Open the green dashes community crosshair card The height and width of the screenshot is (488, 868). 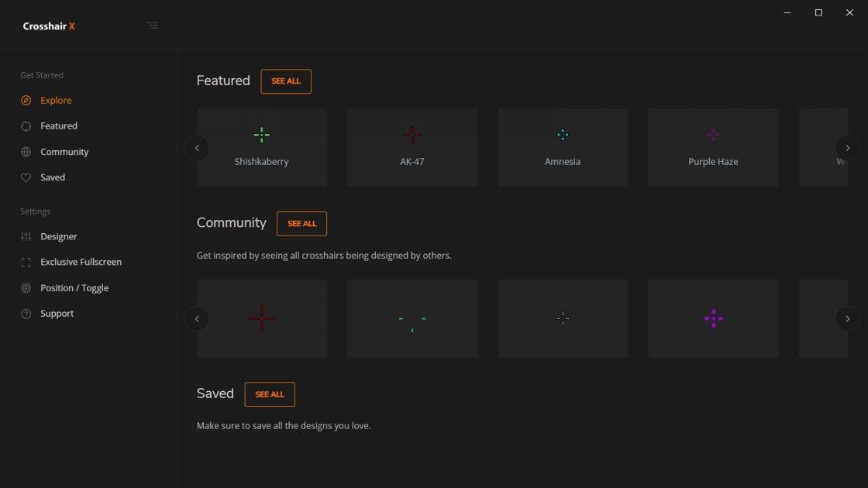(412, 318)
